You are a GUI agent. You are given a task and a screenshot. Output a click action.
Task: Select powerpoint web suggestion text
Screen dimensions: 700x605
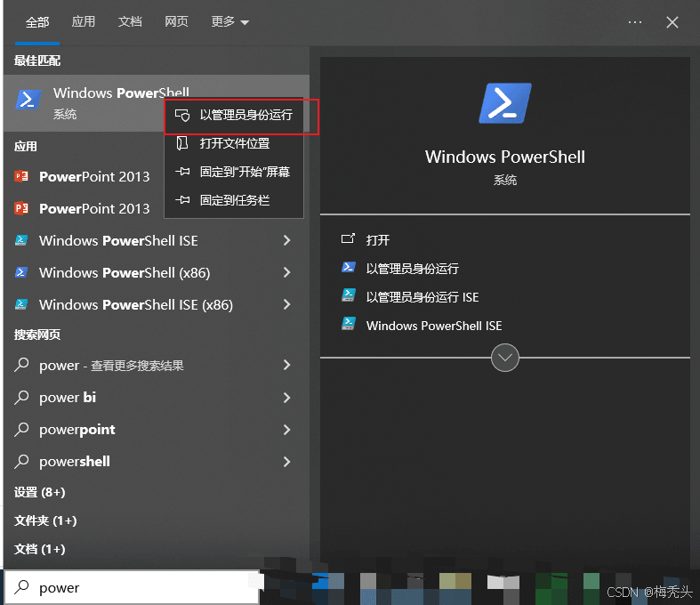[76, 430]
